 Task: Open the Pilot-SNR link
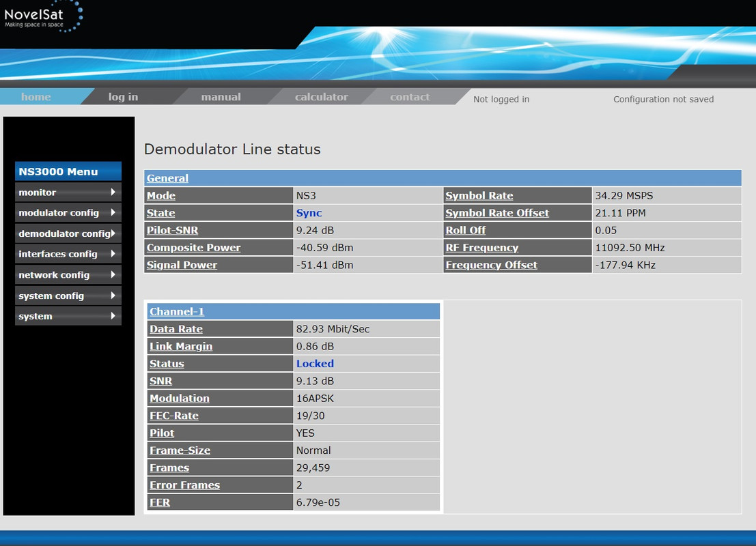(172, 230)
